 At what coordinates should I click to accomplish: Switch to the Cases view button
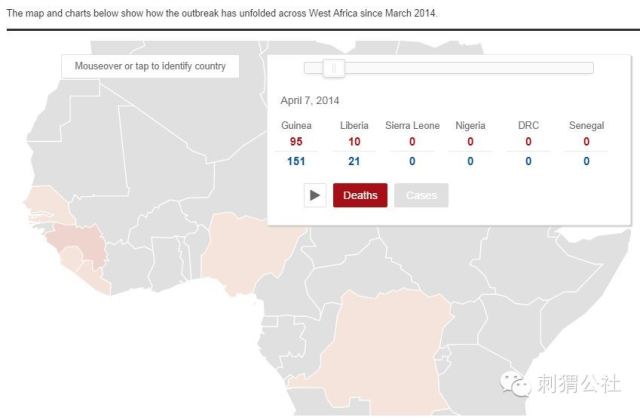[421, 195]
